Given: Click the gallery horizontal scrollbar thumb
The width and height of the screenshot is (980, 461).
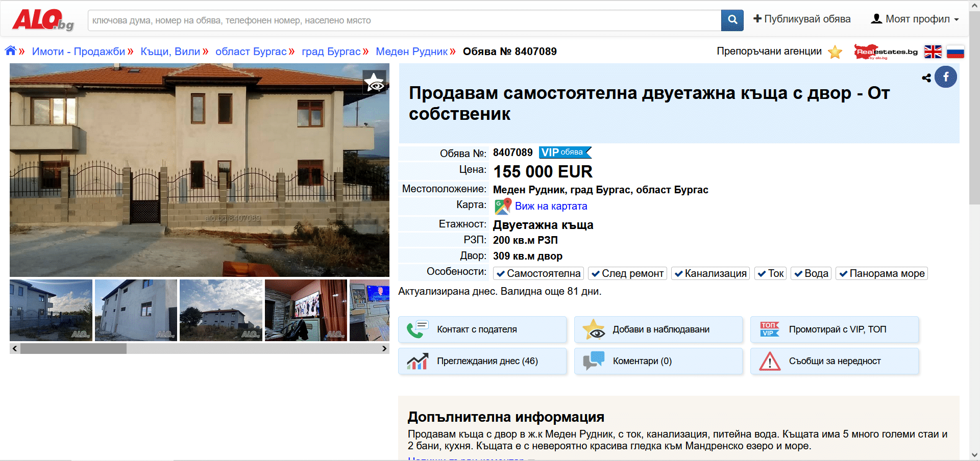Looking at the screenshot, I should (73, 348).
